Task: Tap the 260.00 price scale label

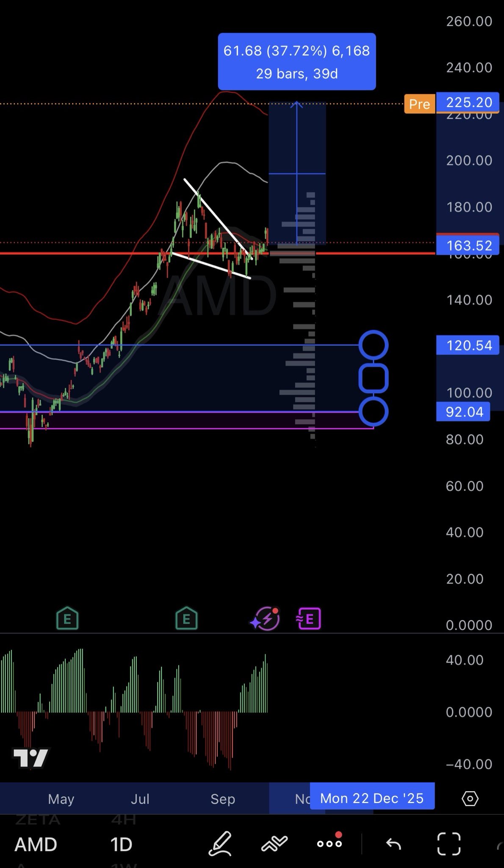Action: point(469,21)
